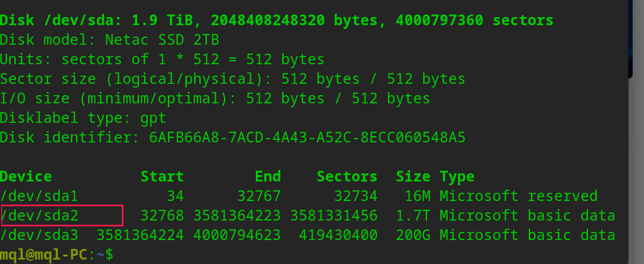Click the /dev/sda3 device entry

click(x=39, y=235)
